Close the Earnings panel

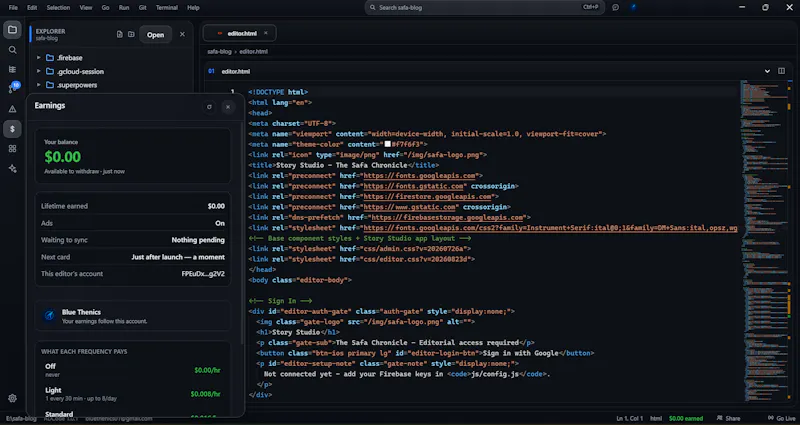228,107
